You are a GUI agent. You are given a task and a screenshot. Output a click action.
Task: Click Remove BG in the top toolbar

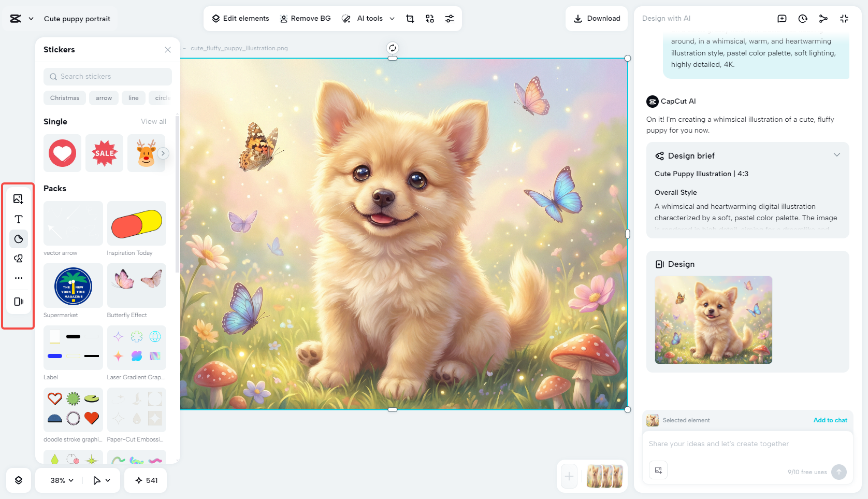click(x=305, y=19)
